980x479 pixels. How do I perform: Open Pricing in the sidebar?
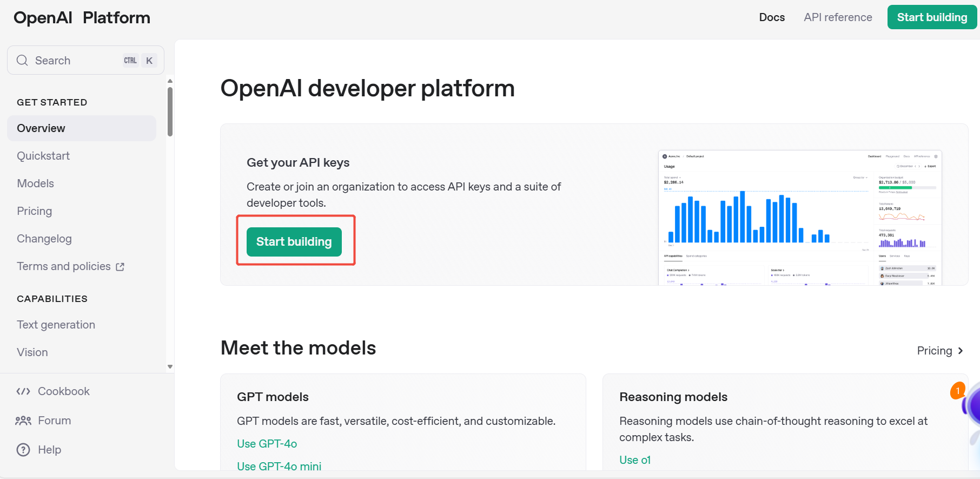[35, 211]
